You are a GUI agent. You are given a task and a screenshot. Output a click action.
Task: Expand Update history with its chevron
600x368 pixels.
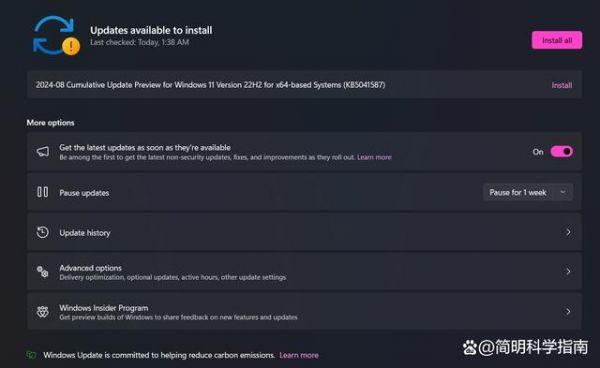(x=568, y=232)
